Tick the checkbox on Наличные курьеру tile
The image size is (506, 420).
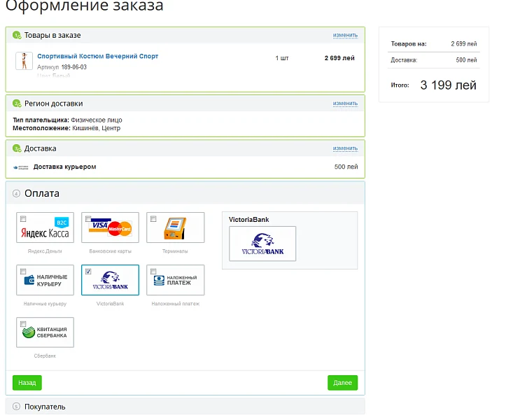point(23,271)
